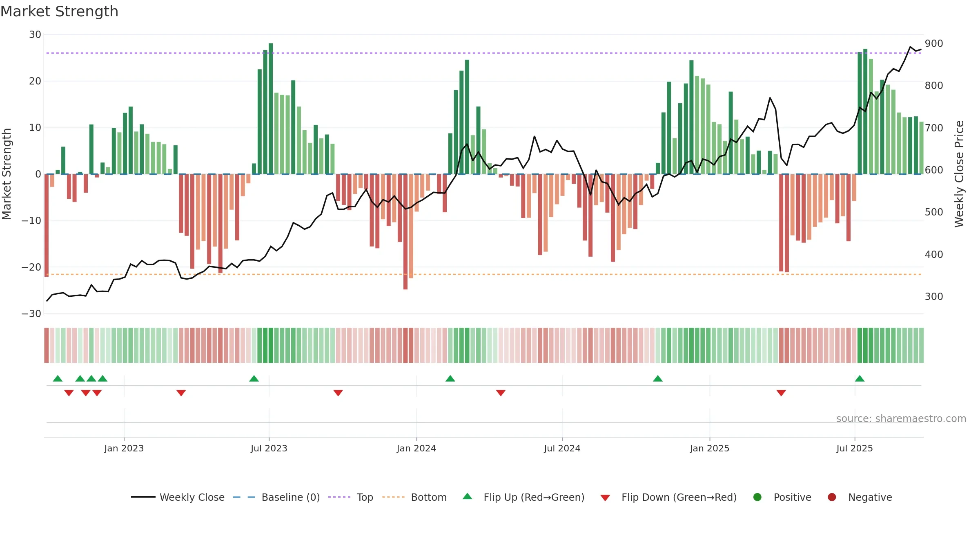Image resolution: width=980 pixels, height=551 pixels.
Task: Select flip-down marker around April 2024
Action: coord(501,393)
